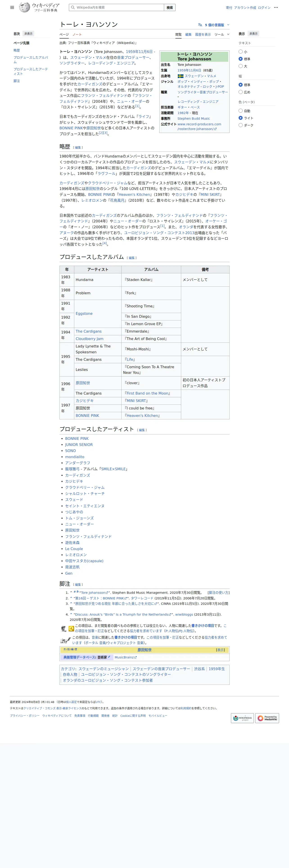The width and height of the screenshot is (289, 868).
Task: Edit the プロデュースしたアルバム section
Action: pos(131,258)
